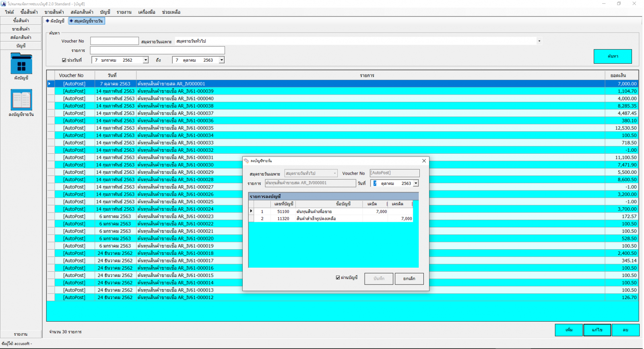Open the สมุดรายวันเฉพาะ dropdown in search panel
Viewport: 644px width, 349px height.
tap(539, 41)
